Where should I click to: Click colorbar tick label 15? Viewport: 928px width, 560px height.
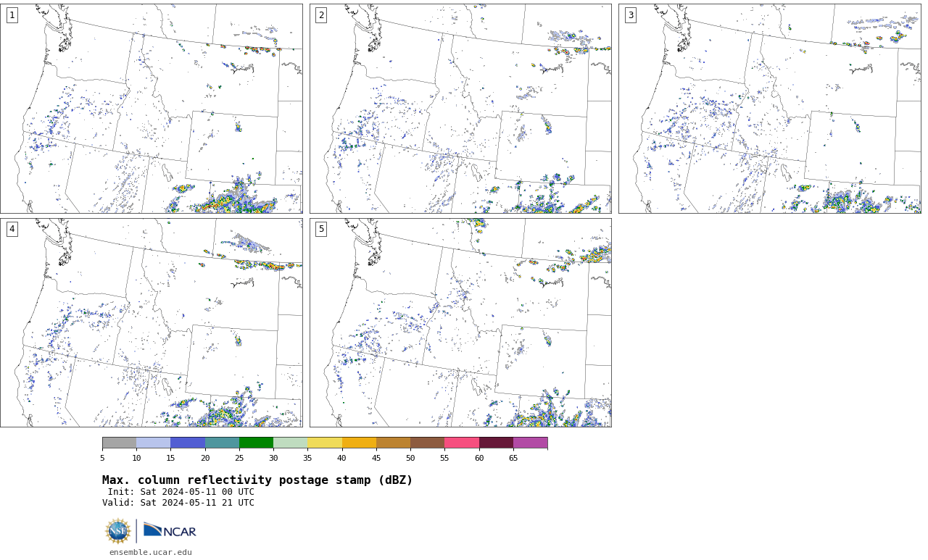tap(170, 458)
